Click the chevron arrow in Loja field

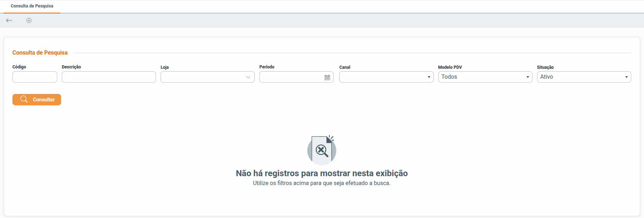[248, 77]
